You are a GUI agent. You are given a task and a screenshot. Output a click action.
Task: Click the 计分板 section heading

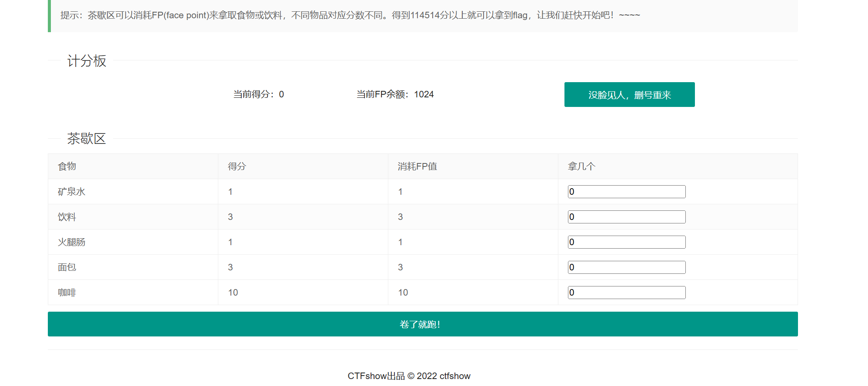(87, 61)
